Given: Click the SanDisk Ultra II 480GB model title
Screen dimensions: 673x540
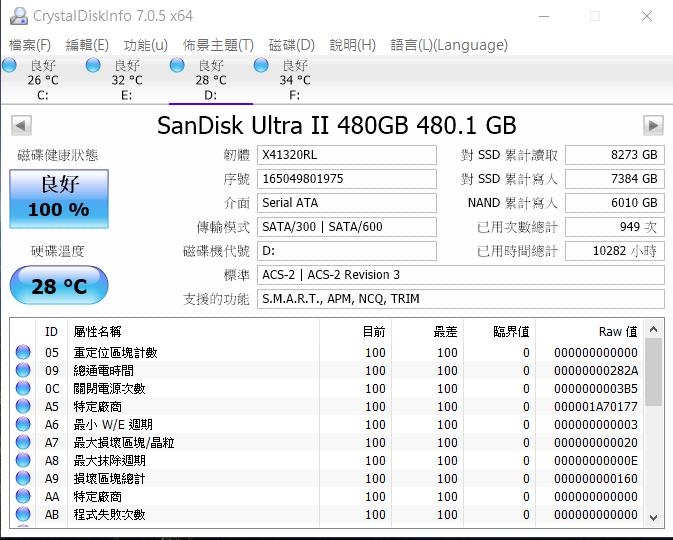Looking at the screenshot, I should coord(336,125).
